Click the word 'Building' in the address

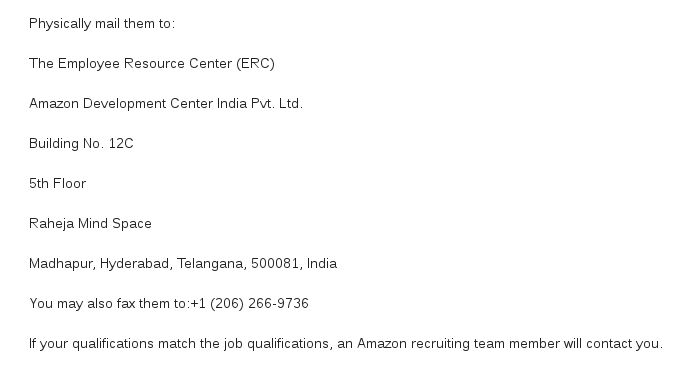[x=54, y=144]
